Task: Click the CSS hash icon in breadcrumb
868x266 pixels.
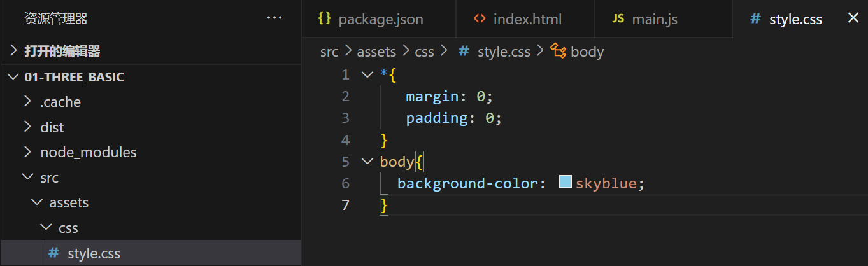Action: click(x=464, y=52)
